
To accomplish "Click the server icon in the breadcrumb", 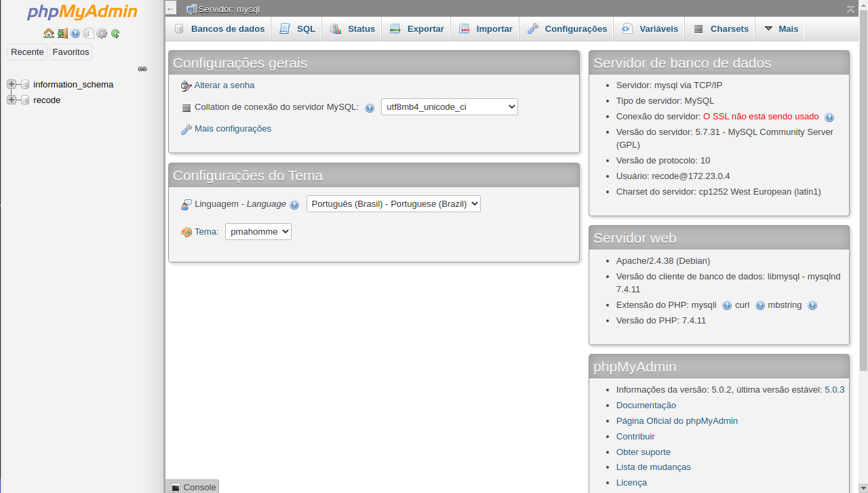I will click(192, 9).
